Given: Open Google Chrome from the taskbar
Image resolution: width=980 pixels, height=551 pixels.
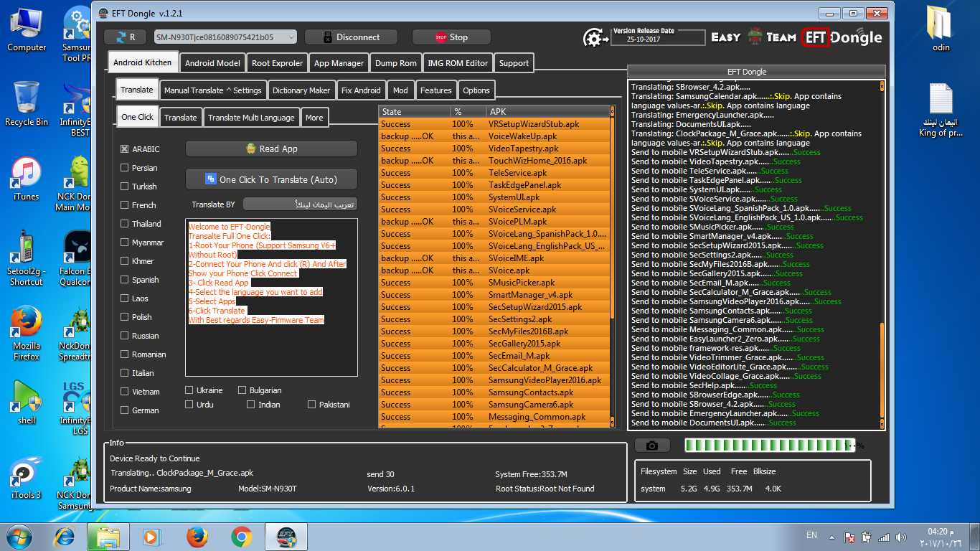Looking at the screenshot, I should 242,537.
